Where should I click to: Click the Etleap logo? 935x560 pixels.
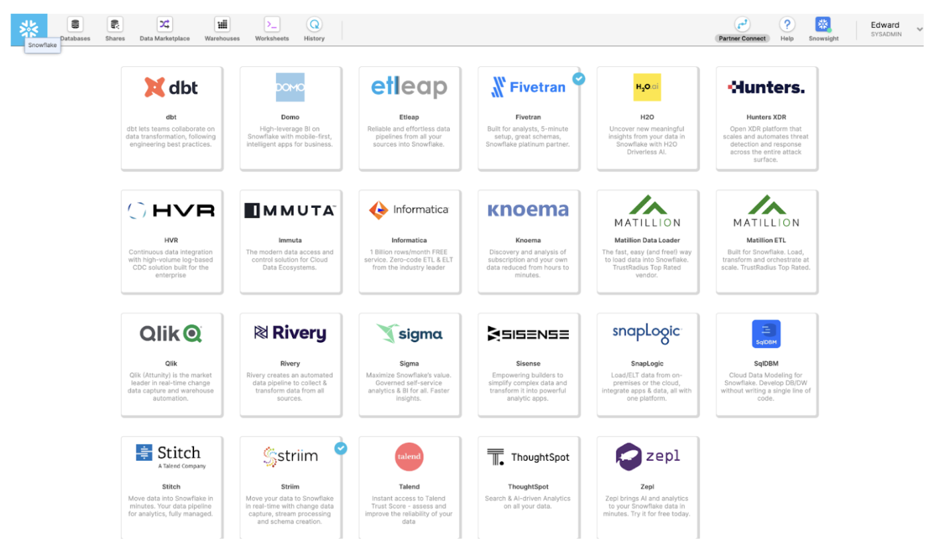coord(409,87)
